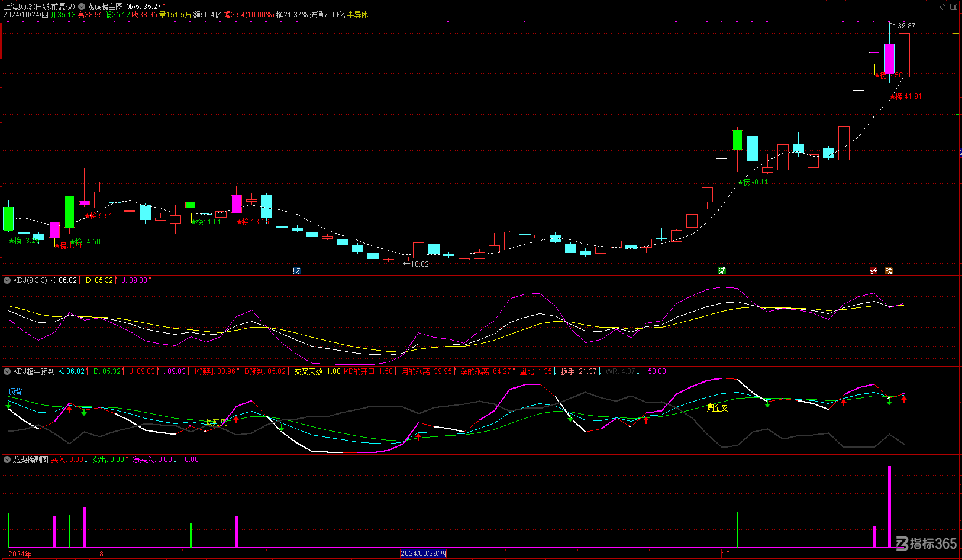
Task: Click the 量比: 1.35 value
Action: click(x=538, y=371)
